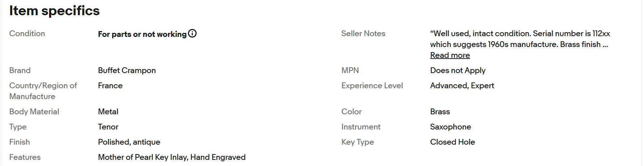The height and width of the screenshot is (166, 644).
Task: Click the Seller Notes label
Action: pyautogui.click(x=363, y=34)
